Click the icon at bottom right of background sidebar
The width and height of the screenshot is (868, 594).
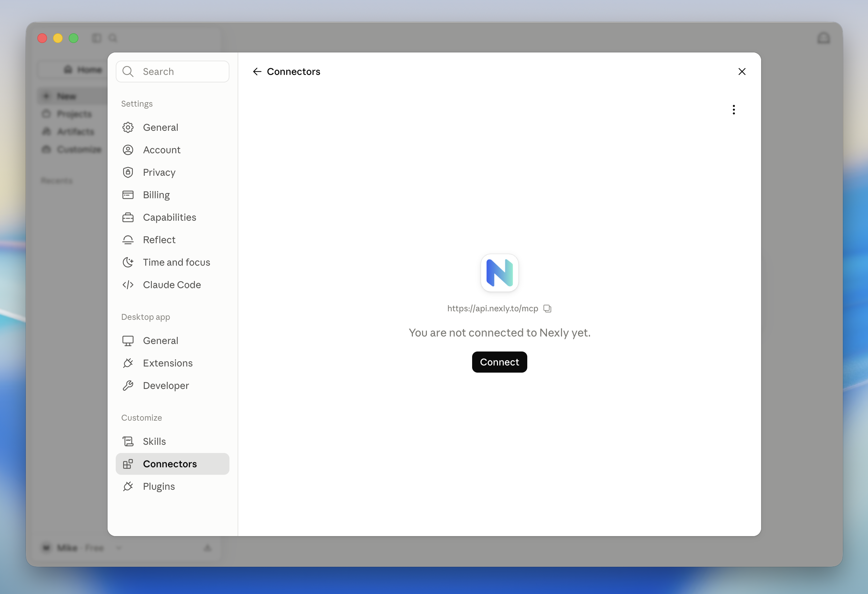click(x=208, y=548)
